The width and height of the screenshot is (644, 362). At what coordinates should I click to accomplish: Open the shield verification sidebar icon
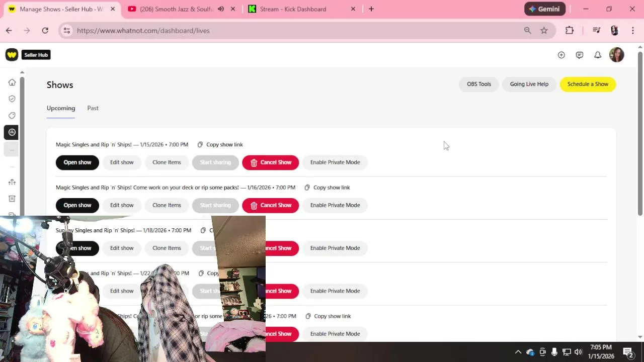(x=12, y=99)
